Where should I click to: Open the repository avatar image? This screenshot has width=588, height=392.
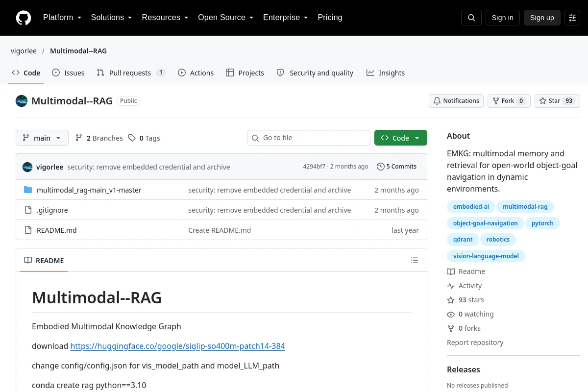tap(22, 101)
